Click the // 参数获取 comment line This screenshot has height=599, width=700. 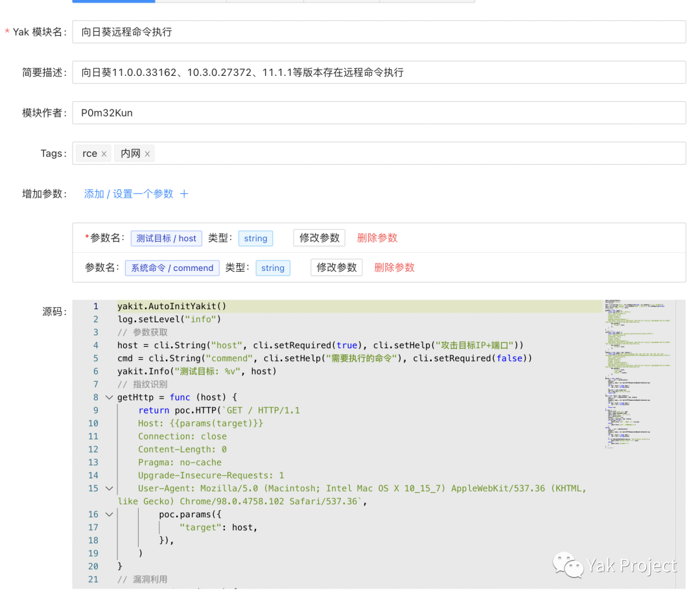[143, 332]
